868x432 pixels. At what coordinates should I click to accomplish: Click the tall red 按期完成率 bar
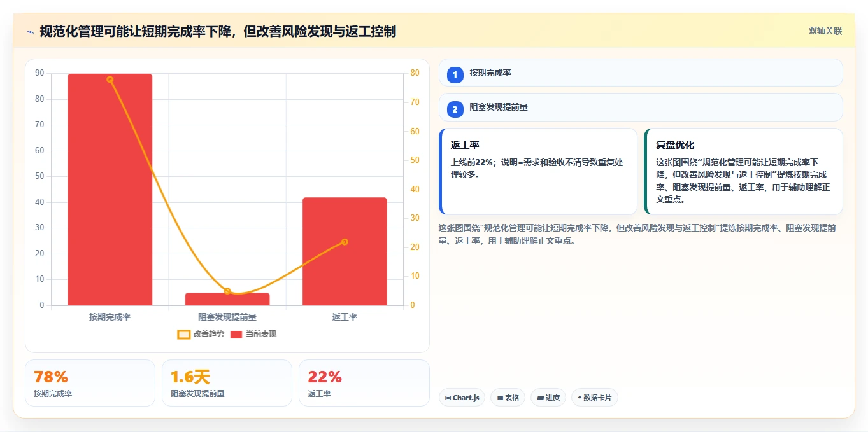click(x=110, y=190)
